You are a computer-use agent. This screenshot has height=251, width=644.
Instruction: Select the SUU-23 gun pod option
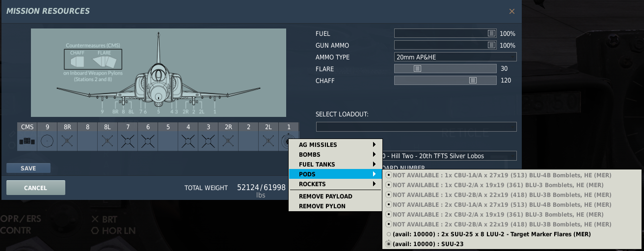(511, 244)
